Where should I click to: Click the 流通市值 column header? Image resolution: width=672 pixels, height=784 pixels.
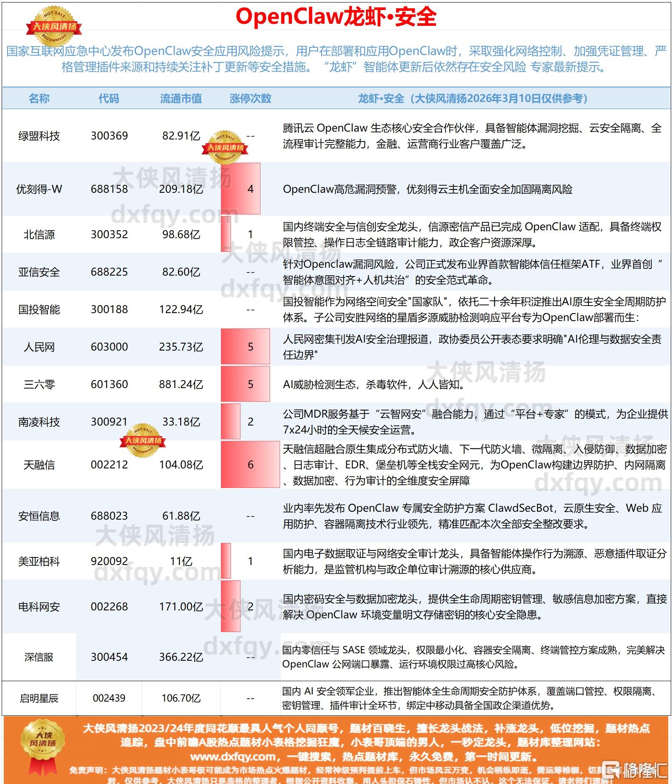click(181, 99)
